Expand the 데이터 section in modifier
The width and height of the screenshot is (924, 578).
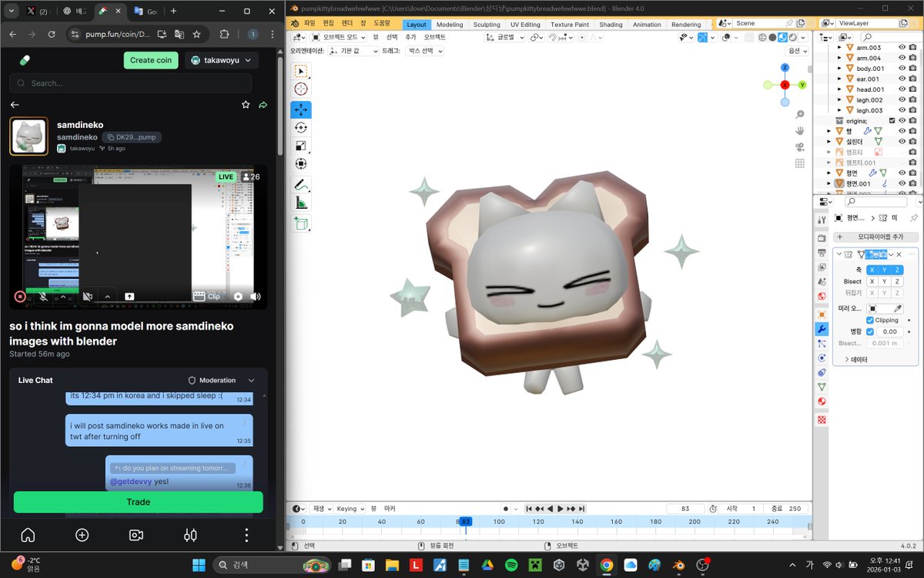856,359
